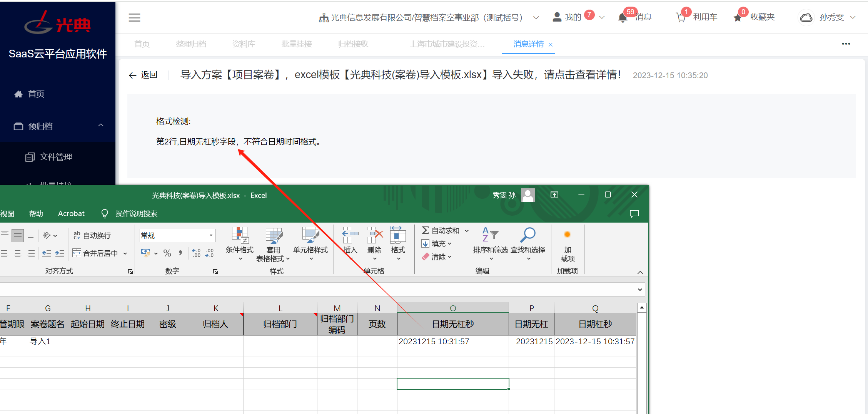The width and height of the screenshot is (868, 414).
Task: Click Excel 查找和选择 magnifier icon
Action: 528,235
